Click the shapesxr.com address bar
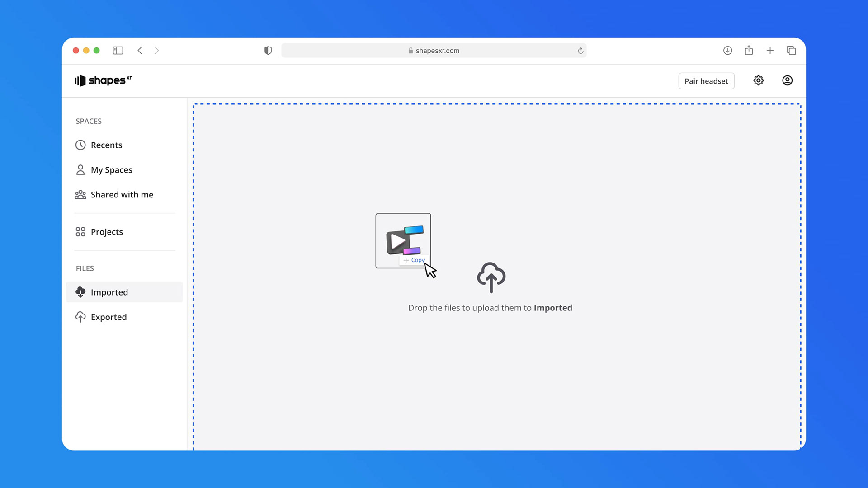This screenshot has height=488, width=868. click(434, 51)
